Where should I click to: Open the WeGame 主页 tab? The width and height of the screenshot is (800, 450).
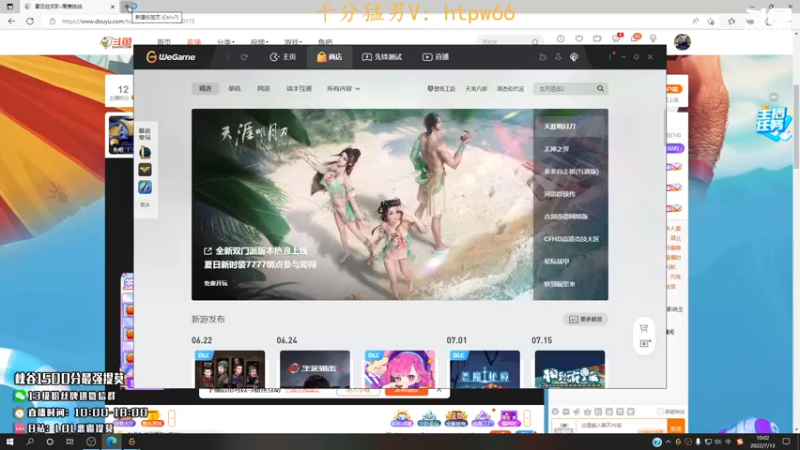(283, 57)
